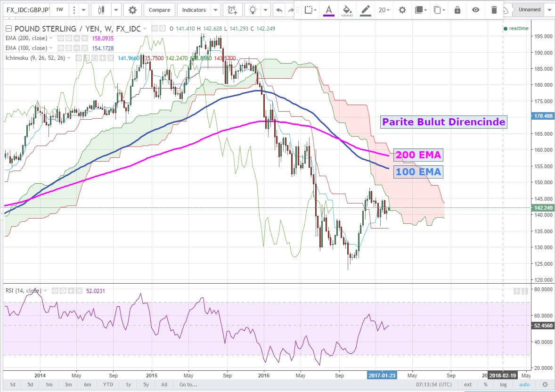Toggle log scale at bottom right
The image size is (555, 392).
[503, 384]
